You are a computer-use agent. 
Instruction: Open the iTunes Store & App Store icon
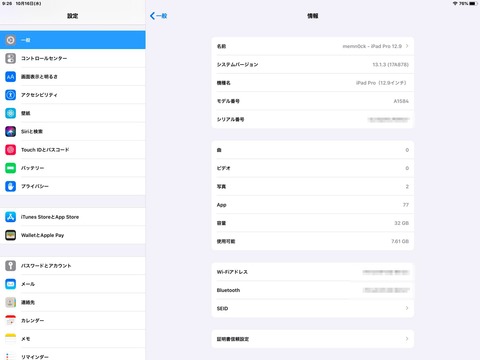[10, 217]
